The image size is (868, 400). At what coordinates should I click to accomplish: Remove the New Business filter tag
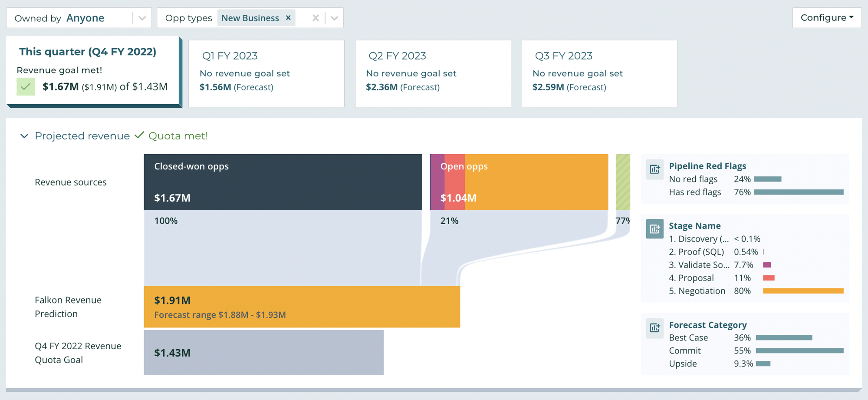(288, 18)
